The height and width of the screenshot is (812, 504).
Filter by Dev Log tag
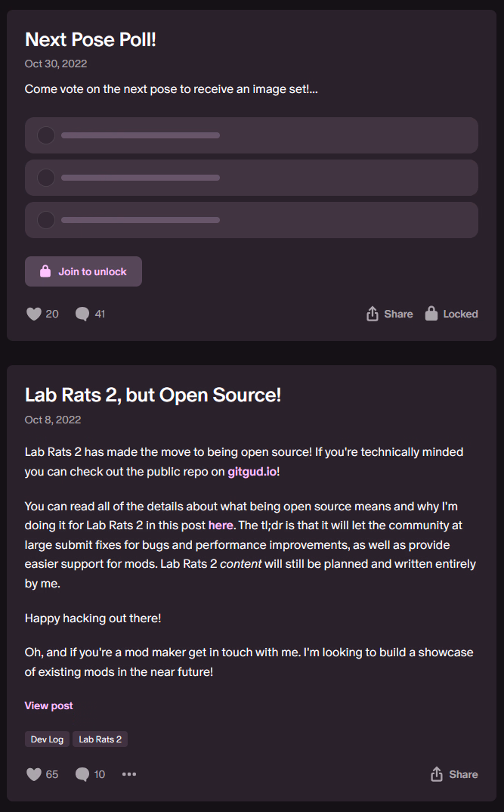click(47, 739)
